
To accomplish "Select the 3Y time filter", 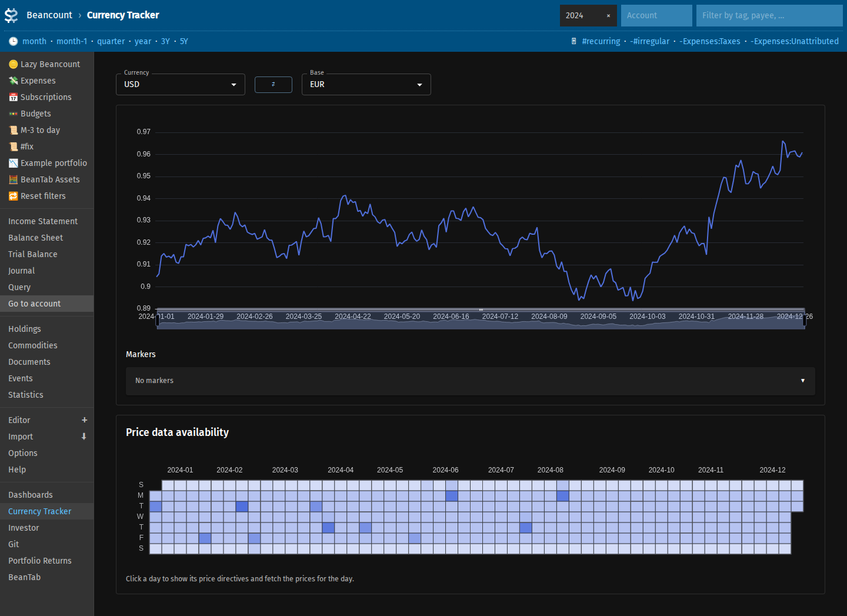I will tap(165, 41).
